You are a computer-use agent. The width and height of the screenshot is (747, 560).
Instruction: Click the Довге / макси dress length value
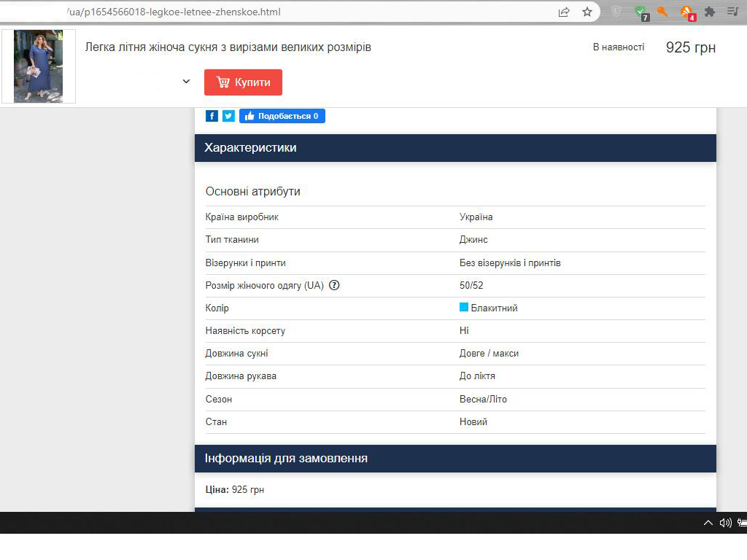point(489,354)
